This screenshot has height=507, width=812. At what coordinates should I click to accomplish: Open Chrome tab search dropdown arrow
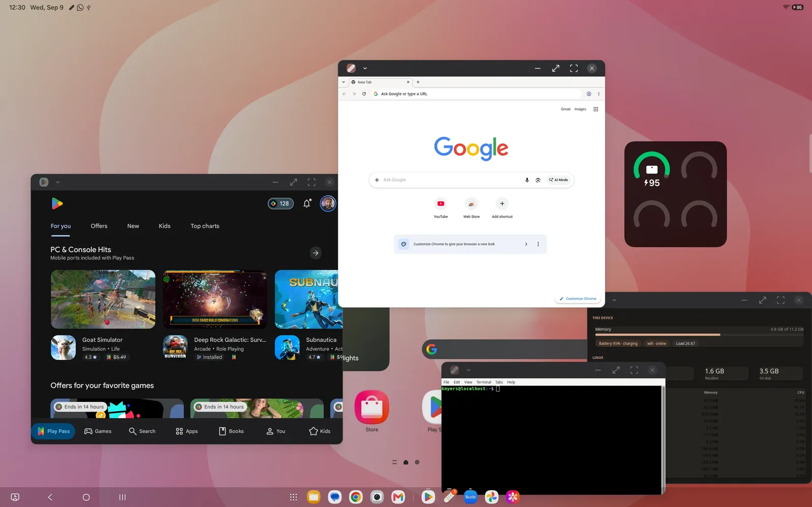pyautogui.click(x=344, y=82)
